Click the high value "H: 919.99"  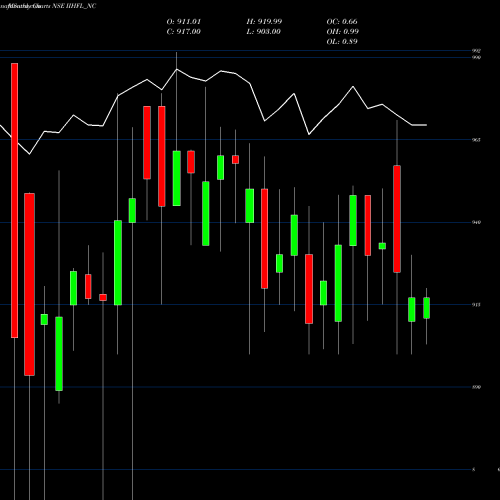coord(264,22)
